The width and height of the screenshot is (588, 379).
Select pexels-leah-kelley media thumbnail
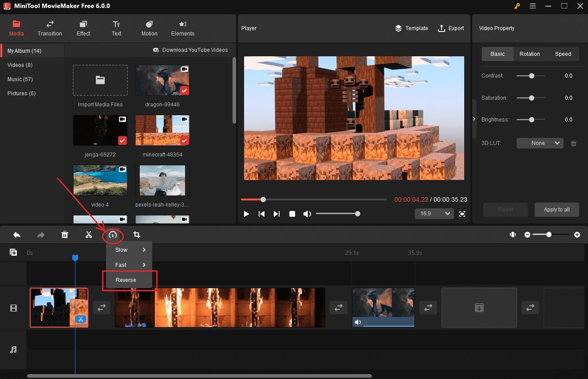162,180
